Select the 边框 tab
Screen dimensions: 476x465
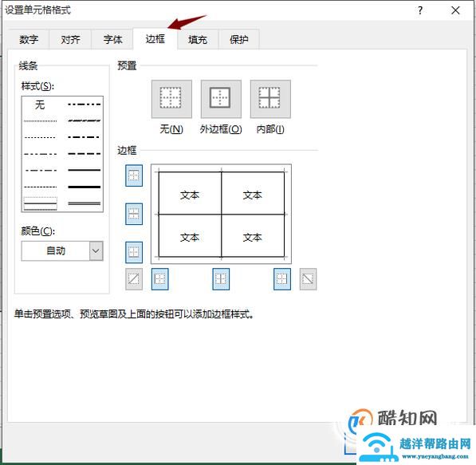155,39
